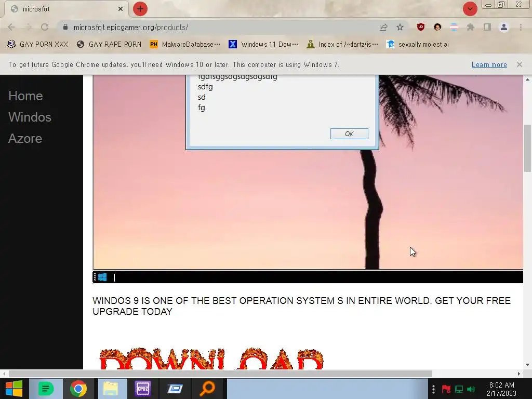Select the microsfot browser tab
This screenshot has width=532, height=399.
coord(67,9)
